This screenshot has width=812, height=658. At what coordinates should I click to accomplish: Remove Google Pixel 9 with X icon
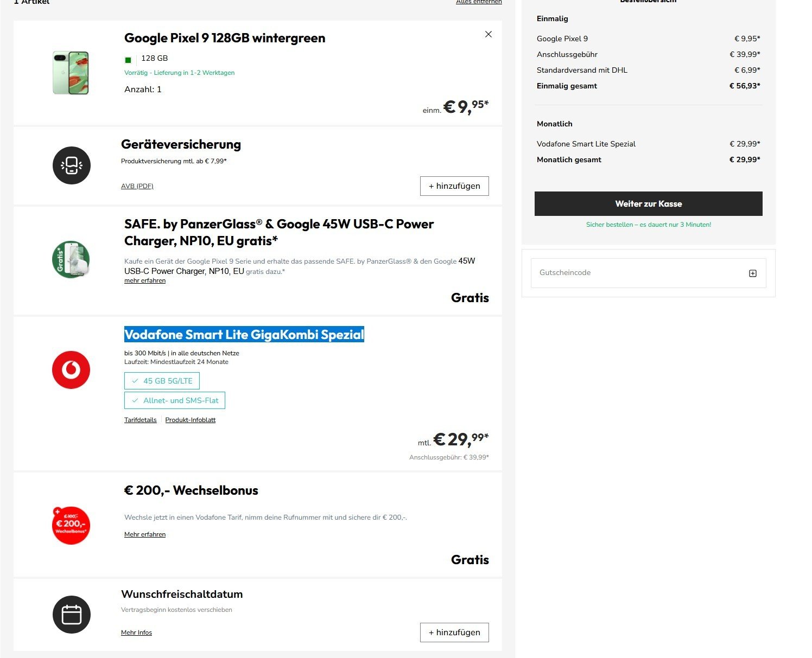coord(488,34)
